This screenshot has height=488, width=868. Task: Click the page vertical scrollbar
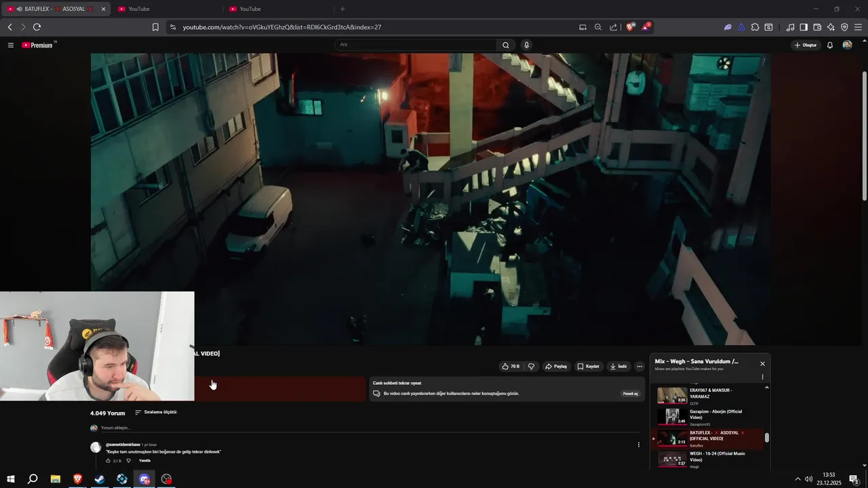click(865, 136)
